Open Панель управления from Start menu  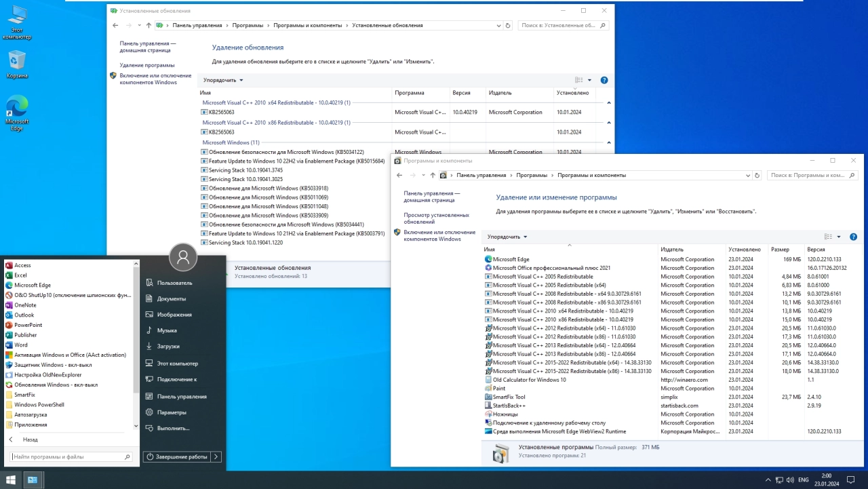coord(183,396)
